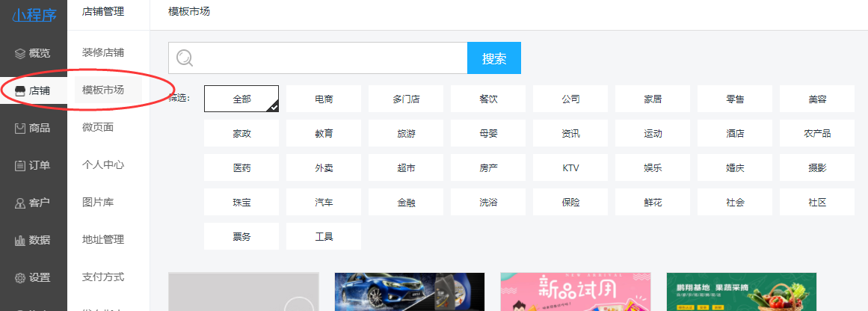
Task: Open 客户 via its person icon
Action: pos(20,203)
